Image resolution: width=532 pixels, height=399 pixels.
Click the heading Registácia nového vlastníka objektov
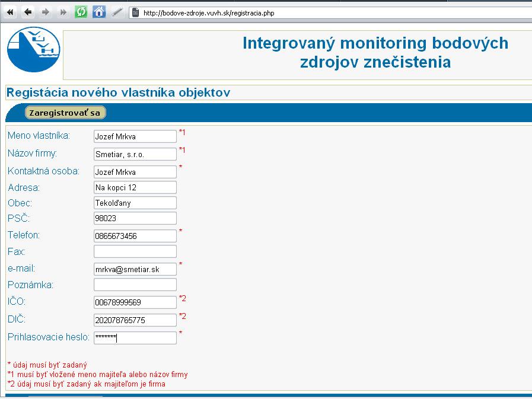(x=118, y=92)
